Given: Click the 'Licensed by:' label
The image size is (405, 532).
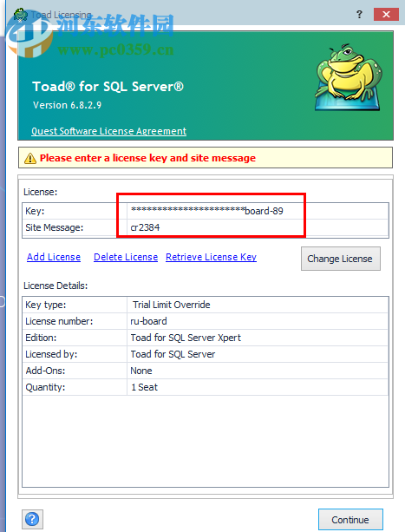Looking at the screenshot, I should (x=51, y=354).
